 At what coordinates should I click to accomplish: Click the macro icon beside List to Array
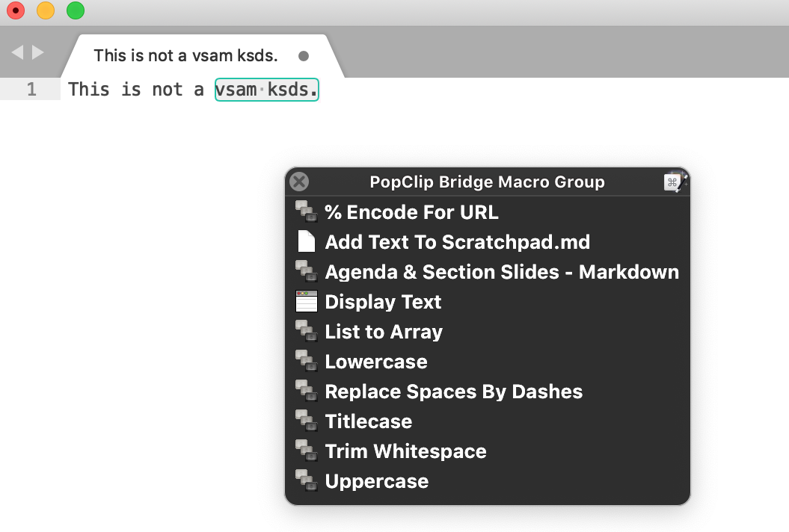(x=307, y=332)
